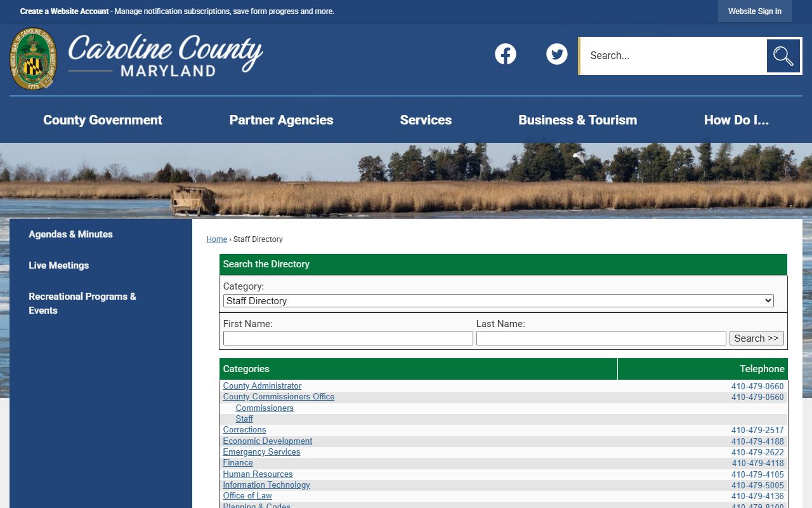Open Recreational Programs & Events sidebar link
812x508 pixels.
click(82, 304)
